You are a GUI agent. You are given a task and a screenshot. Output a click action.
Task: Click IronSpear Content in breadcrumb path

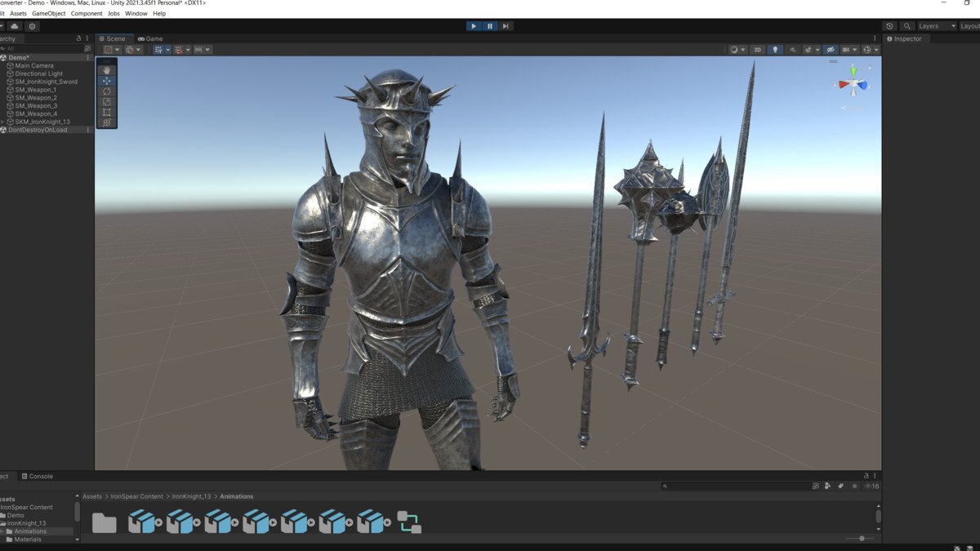[x=136, y=496]
